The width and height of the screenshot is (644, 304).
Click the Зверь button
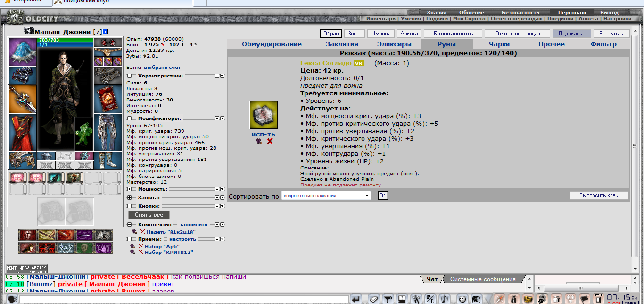click(x=354, y=34)
